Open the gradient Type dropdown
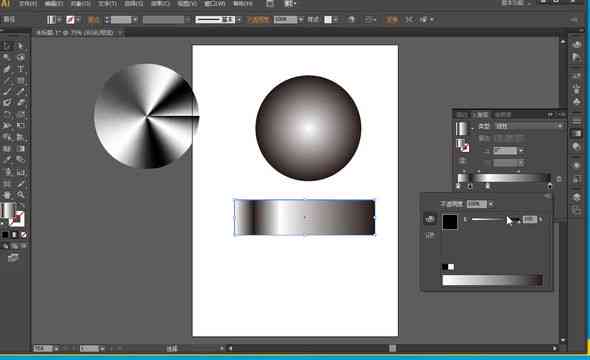Viewport: 590px width, 360px height. [x=529, y=126]
